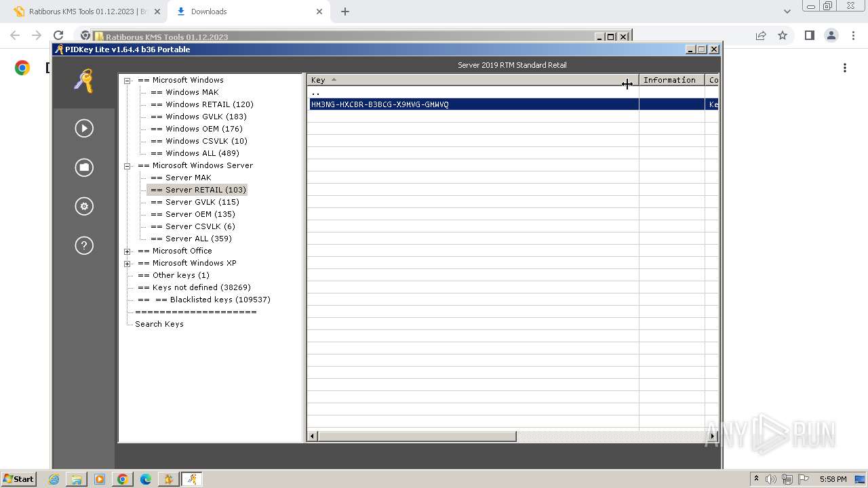Collapse the Microsoft Windows tree node

click(127, 81)
